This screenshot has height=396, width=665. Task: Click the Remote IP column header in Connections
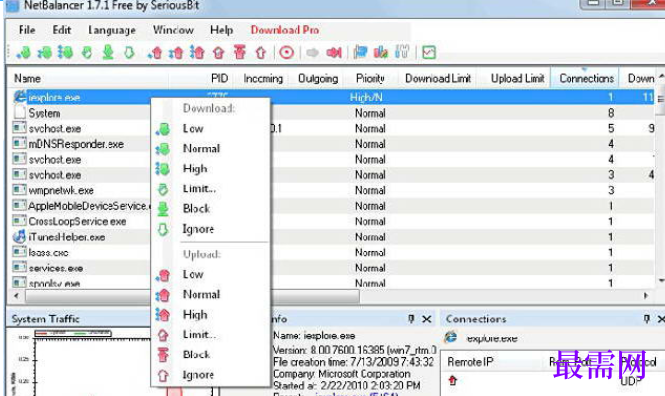[470, 362]
